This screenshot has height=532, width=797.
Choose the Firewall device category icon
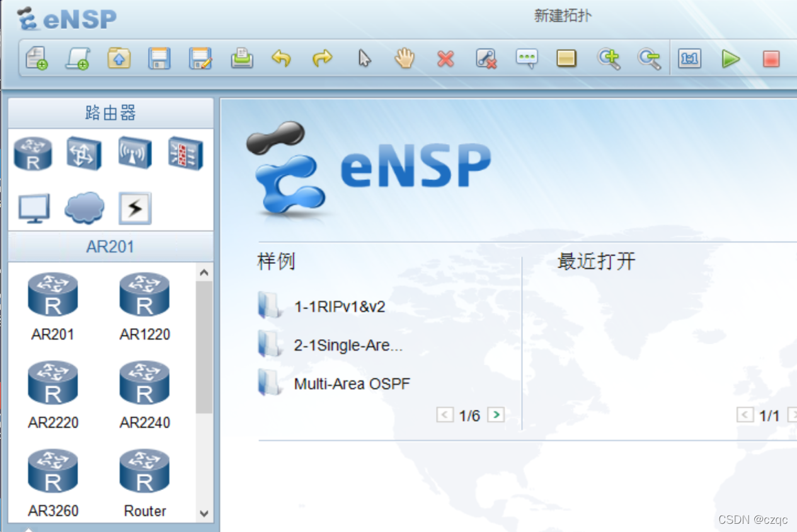coord(186,153)
